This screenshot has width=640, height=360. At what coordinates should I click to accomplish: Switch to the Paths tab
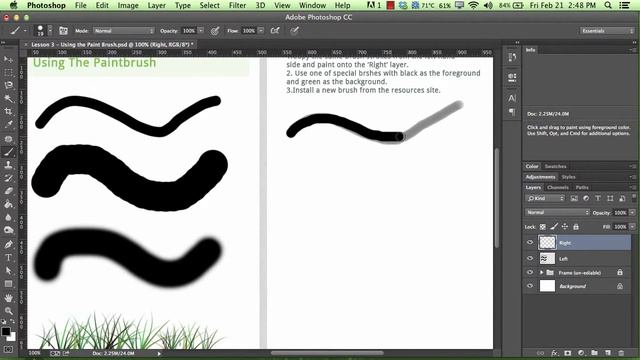click(582, 187)
